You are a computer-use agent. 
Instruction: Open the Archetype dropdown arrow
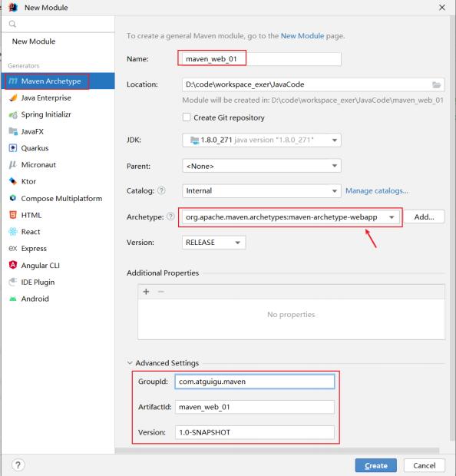(392, 217)
